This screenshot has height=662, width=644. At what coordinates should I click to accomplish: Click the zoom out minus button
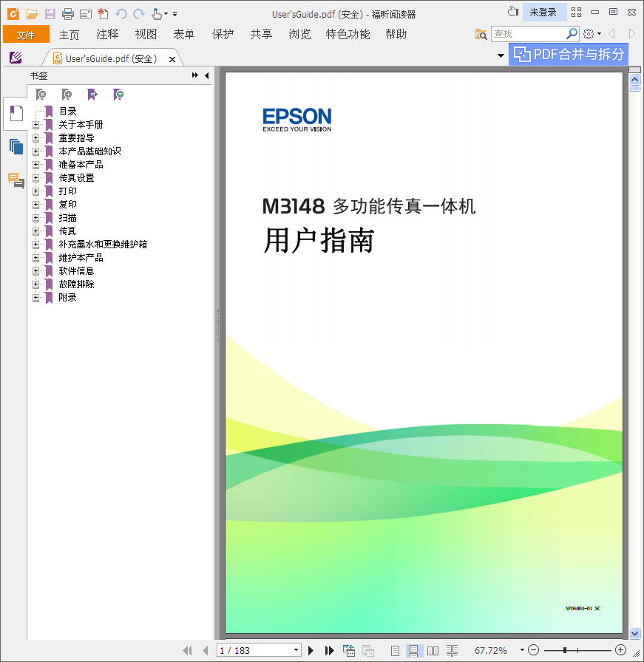534,650
